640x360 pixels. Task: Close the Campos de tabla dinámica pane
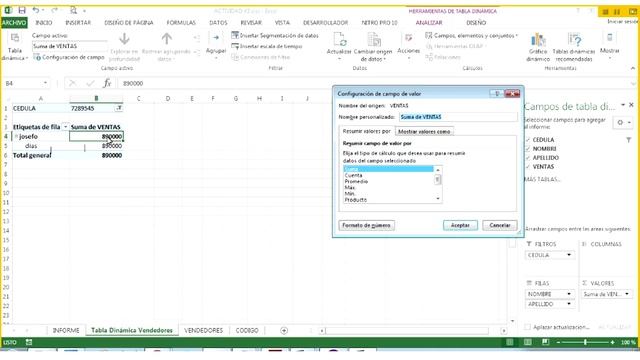tap(631, 105)
